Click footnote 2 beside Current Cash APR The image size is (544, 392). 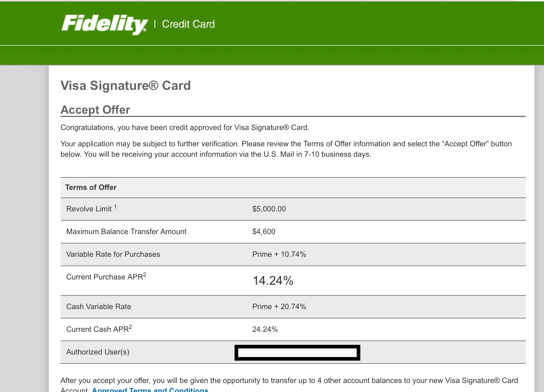(x=130, y=327)
